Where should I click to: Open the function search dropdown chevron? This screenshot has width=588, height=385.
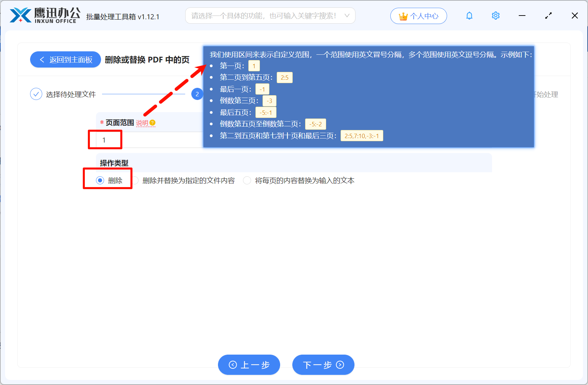[x=347, y=16]
